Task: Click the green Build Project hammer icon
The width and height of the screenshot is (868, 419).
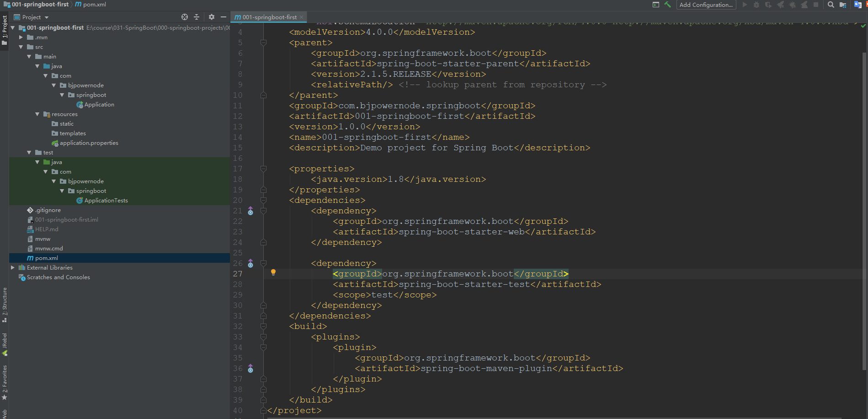Action: point(667,5)
